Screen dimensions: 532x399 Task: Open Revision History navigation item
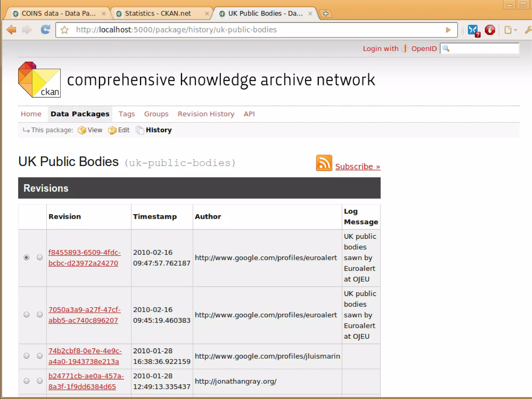[206, 114]
